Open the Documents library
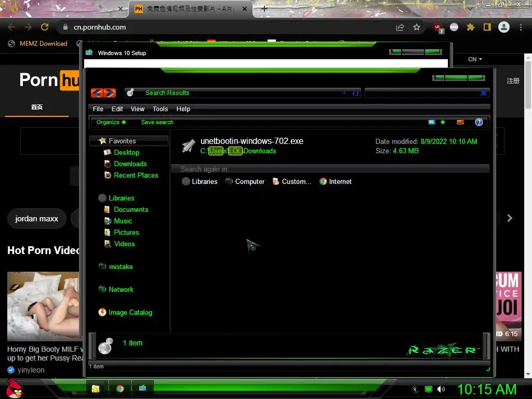The width and height of the screenshot is (532, 399). point(126,210)
